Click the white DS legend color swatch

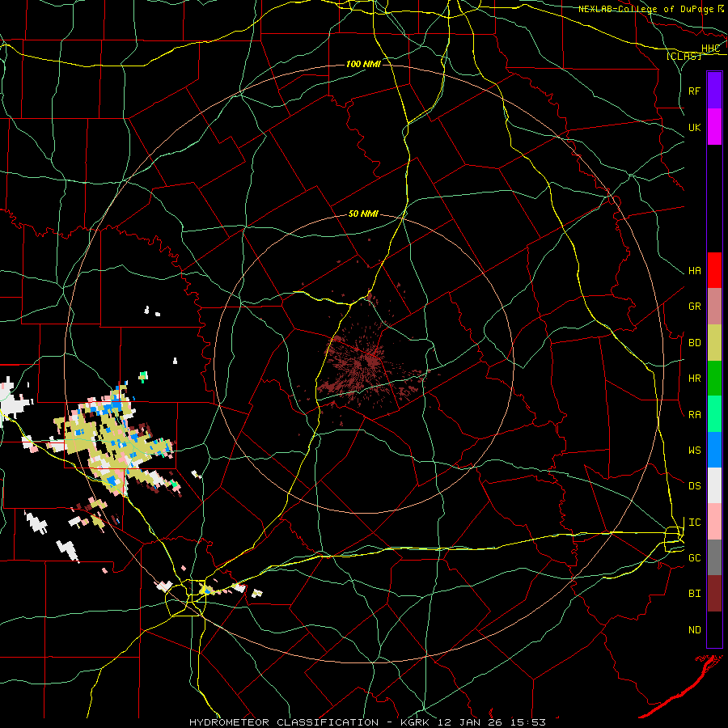(714, 485)
